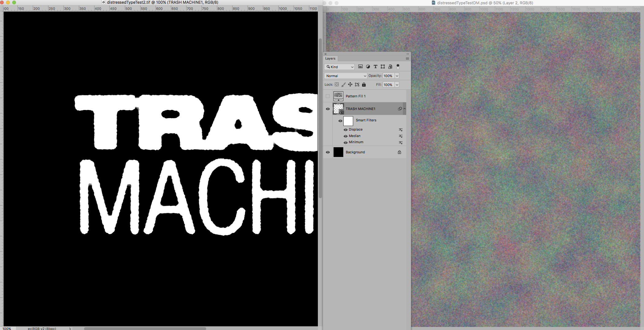Click the zoom level field in status bar
This screenshot has width=644, height=330.
7,328
